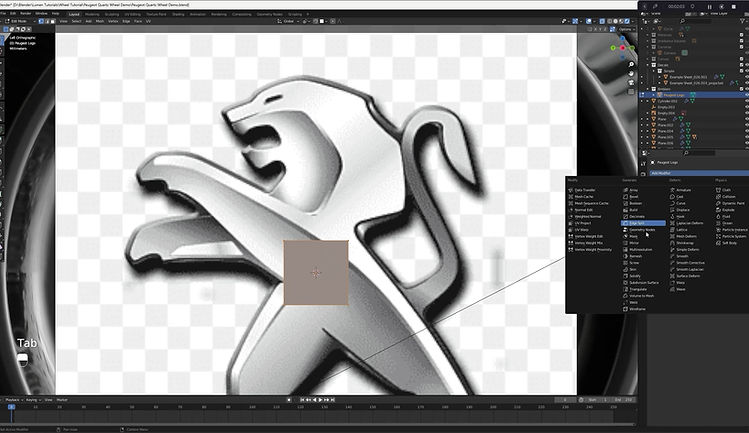This screenshot has height=433, width=749.
Task: Click the Armature modifier icon
Action: click(672, 190)
